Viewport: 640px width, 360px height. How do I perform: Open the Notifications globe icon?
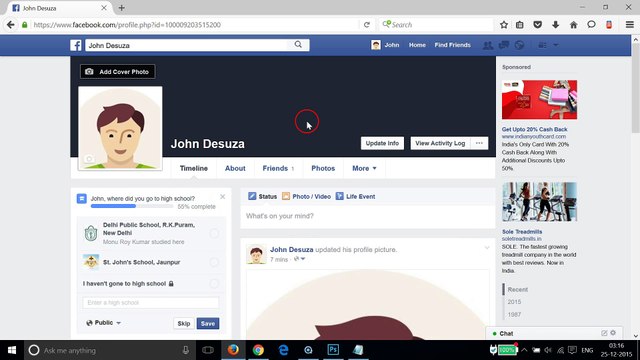pyautogui.click(x=519, y=45)
